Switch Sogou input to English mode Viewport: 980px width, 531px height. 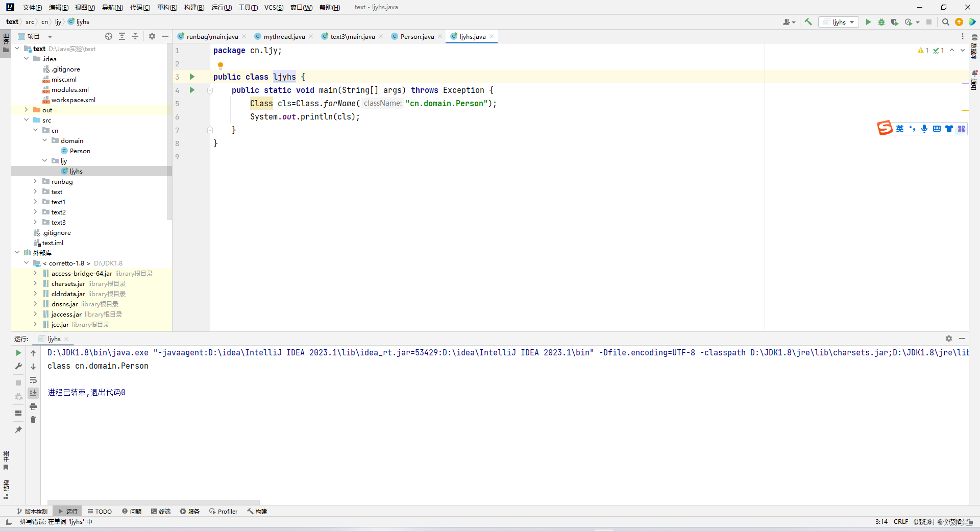(x=900, y=129)
